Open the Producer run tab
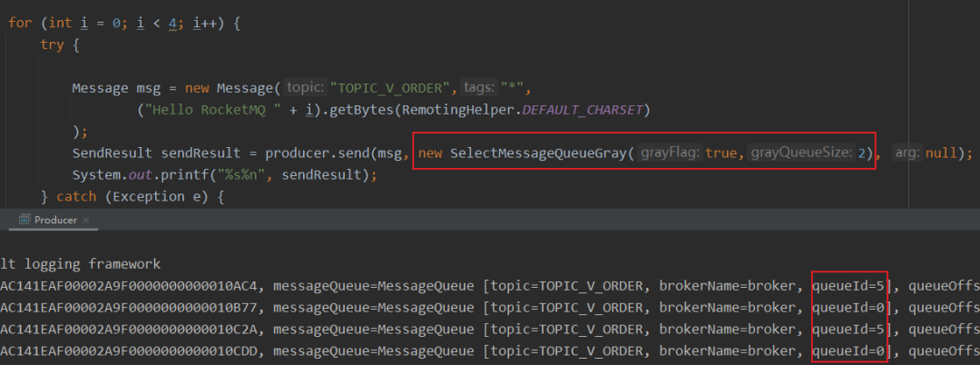Viewport: 980px width, 365px height. coord(55,220)
